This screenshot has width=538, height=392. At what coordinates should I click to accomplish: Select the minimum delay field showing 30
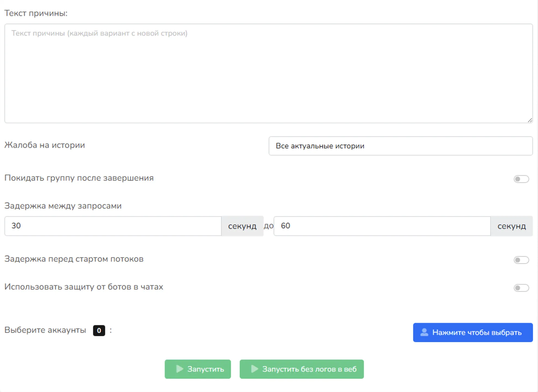(x=113, y=226)
